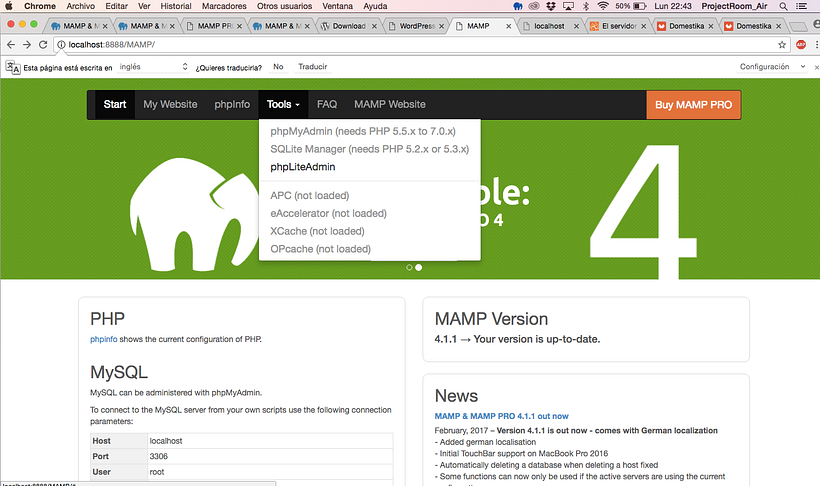Open the Marcadores menu
This screenshot has height=486, width=820.
[x=224, y=6]
